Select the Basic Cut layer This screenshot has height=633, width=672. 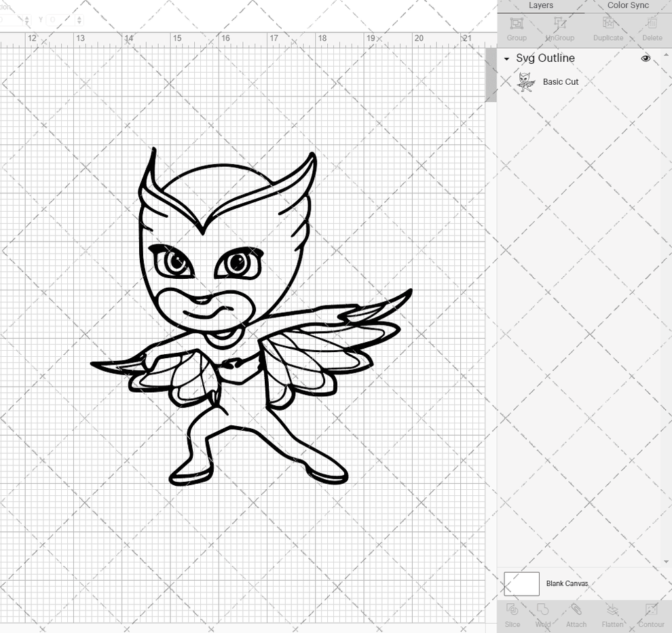561,81
